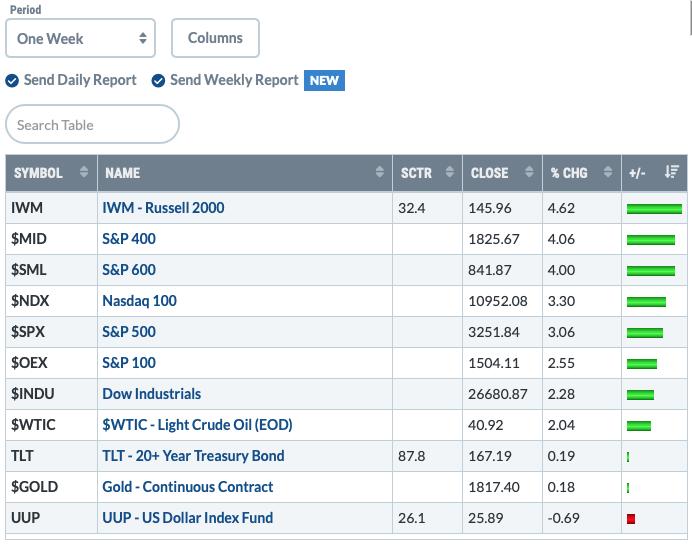692x545 pixels.
Task: Select the $WTIC symbol cell
Action: 51,425
